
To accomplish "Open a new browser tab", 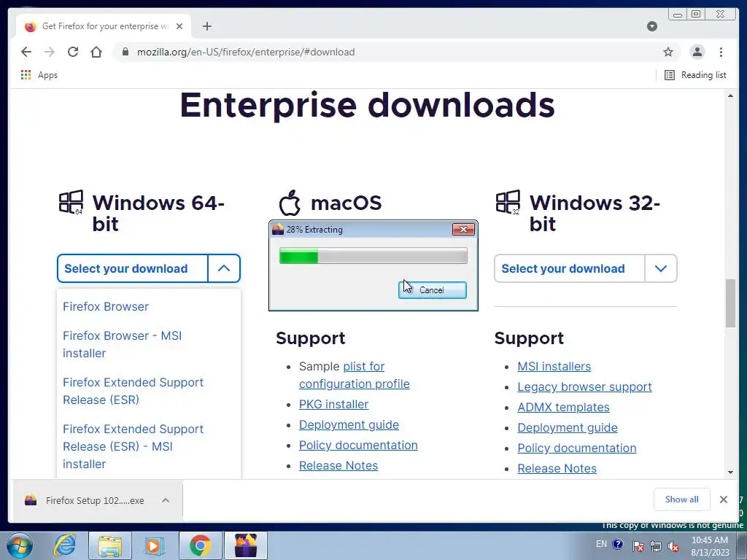I will pos(206,26).
